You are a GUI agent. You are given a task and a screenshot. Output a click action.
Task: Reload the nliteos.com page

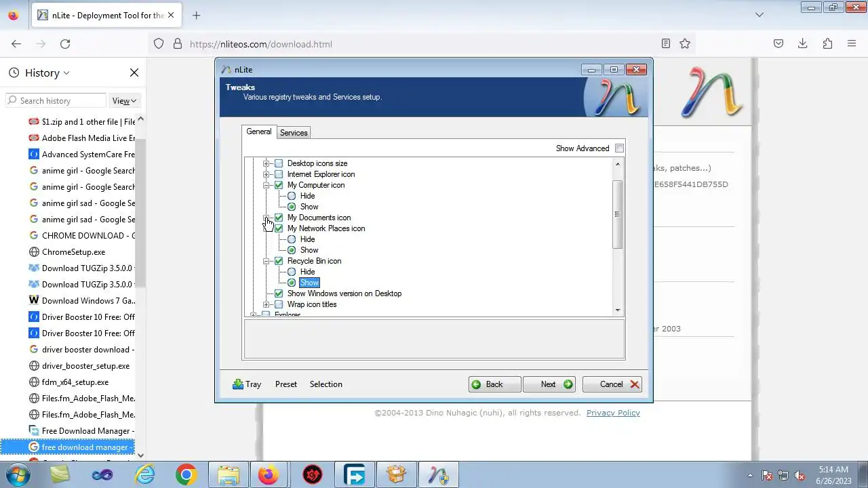pos(65,43)
